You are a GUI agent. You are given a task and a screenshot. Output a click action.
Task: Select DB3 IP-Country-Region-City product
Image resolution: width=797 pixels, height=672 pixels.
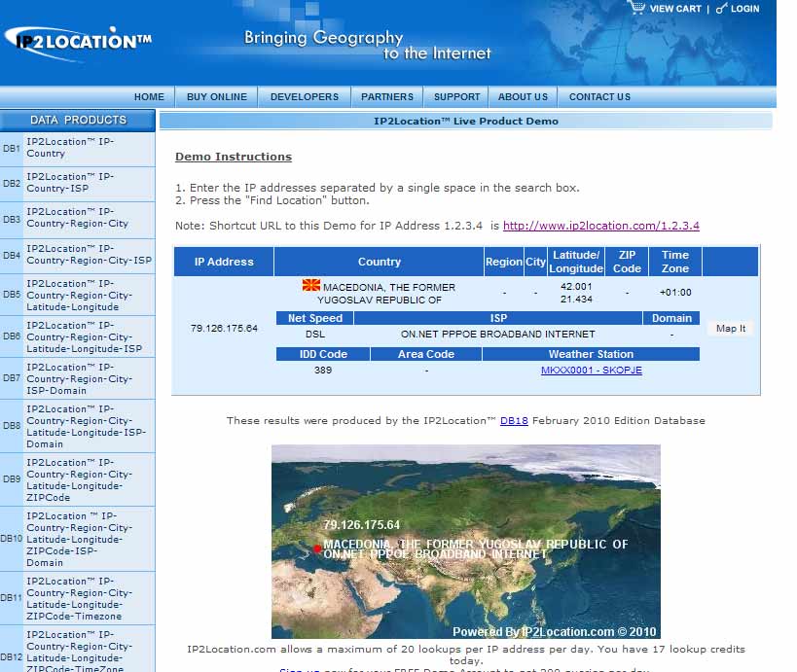coord(77,219)
